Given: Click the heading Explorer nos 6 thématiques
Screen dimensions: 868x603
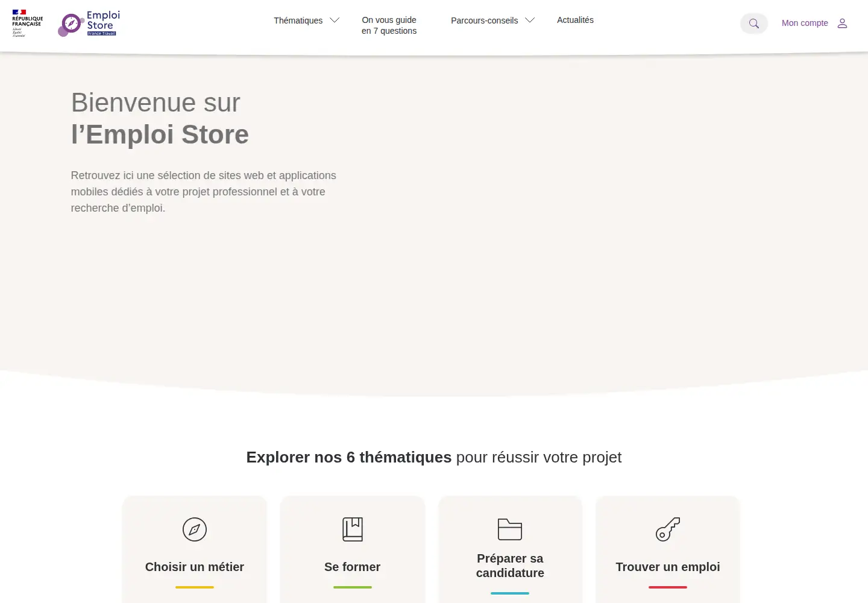Looking at the screenshot, I should click(x=434, y=457).
